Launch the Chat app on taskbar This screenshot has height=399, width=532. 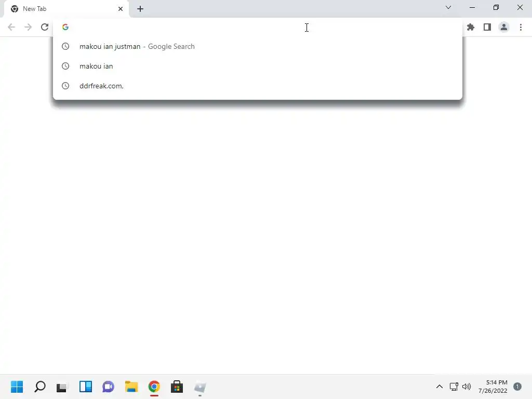pyautogui.click(x=108, y=387)
